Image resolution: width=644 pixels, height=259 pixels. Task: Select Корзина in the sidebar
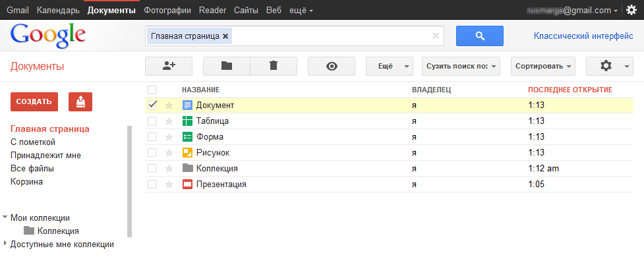pyautogui.click(x=27, y=181)
